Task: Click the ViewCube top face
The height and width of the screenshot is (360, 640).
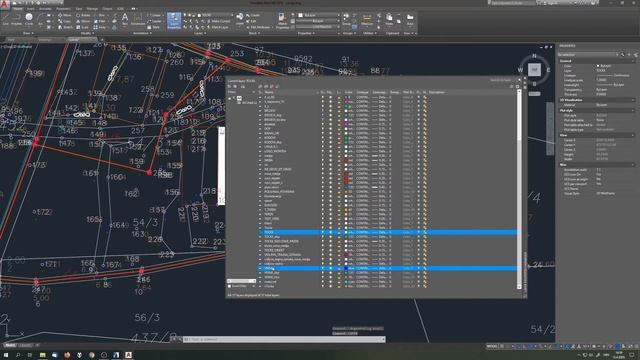Action: (x=534, y=70)
